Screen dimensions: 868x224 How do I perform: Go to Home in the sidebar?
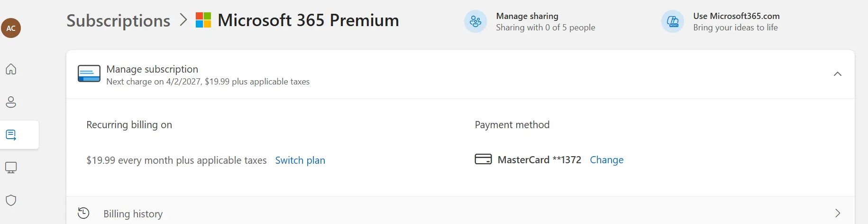coord(11,69)
